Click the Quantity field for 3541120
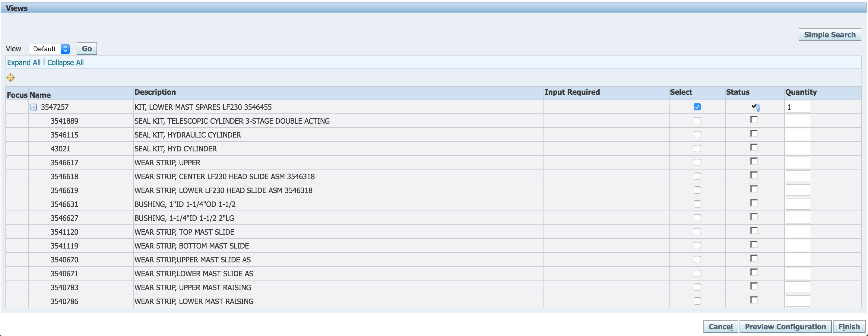 [x=797, y=232]
